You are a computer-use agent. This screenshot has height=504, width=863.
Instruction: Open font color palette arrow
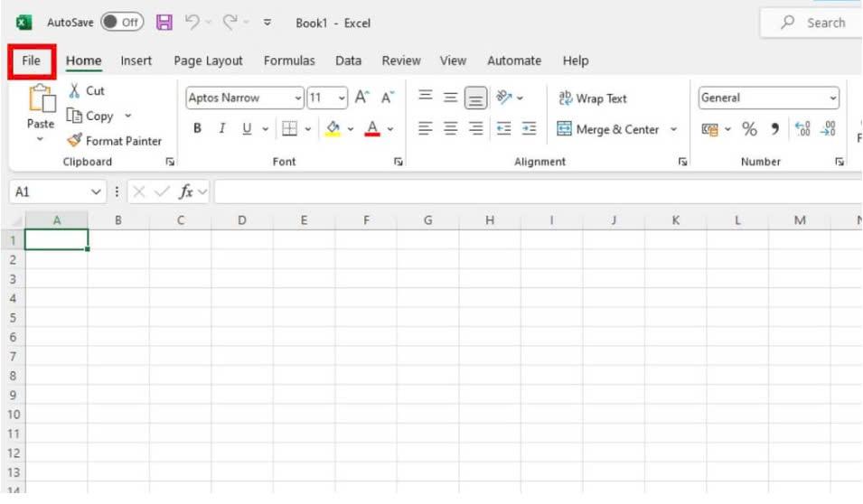click(x=390, y=129)
